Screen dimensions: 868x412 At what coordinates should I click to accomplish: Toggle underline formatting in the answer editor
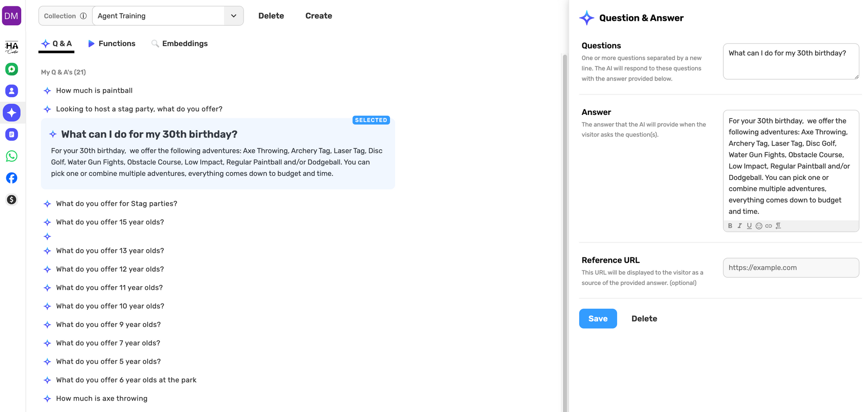point(749,226)
